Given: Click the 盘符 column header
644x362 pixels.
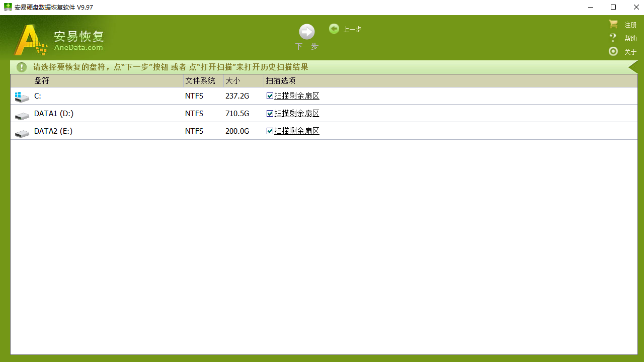Looking at the screenshot, I should [42, 81].
